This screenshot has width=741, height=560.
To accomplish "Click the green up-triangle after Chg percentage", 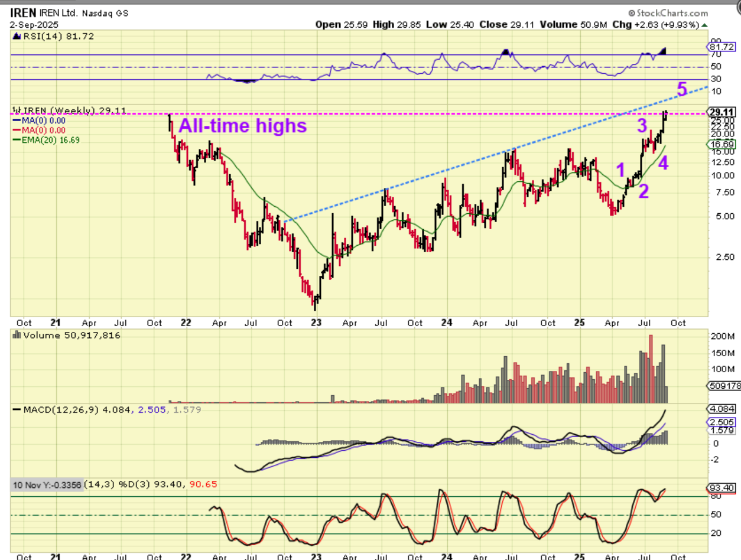I will click(x=703, y=25).
